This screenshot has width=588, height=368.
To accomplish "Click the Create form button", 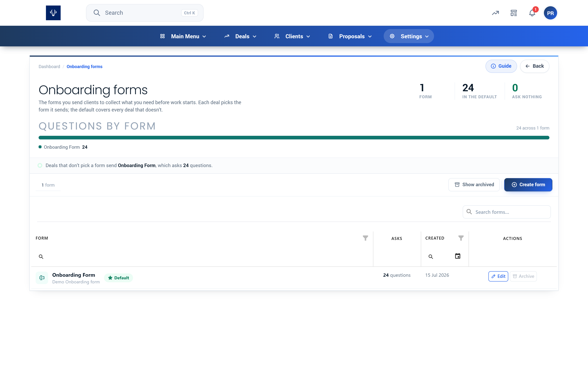I will (x=528, y=185).
